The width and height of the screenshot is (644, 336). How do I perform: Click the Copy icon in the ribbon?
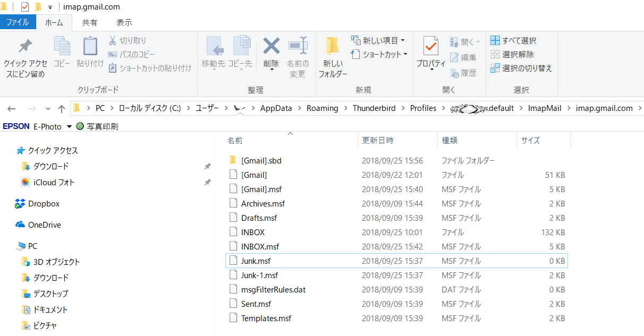coord(62,46)
